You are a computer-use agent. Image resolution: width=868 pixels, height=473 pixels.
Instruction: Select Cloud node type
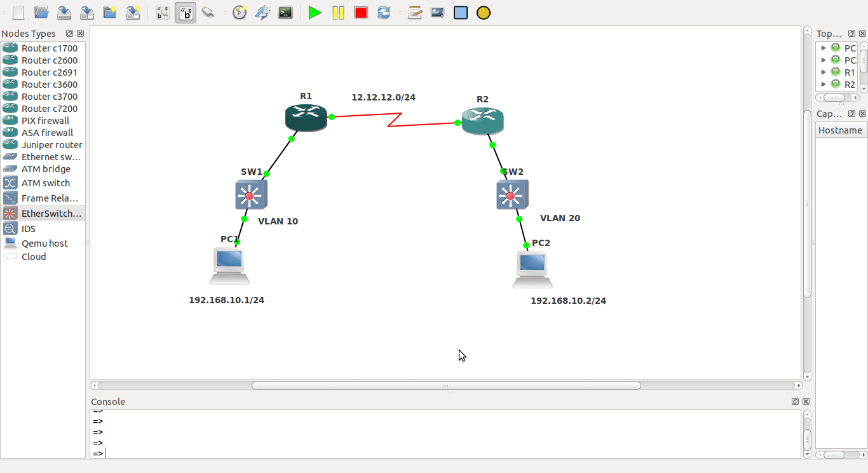(x=43, y=257)
